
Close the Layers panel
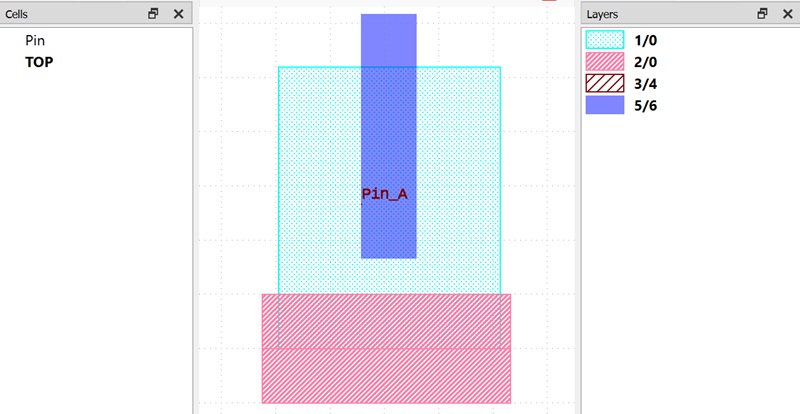(788, 14)
